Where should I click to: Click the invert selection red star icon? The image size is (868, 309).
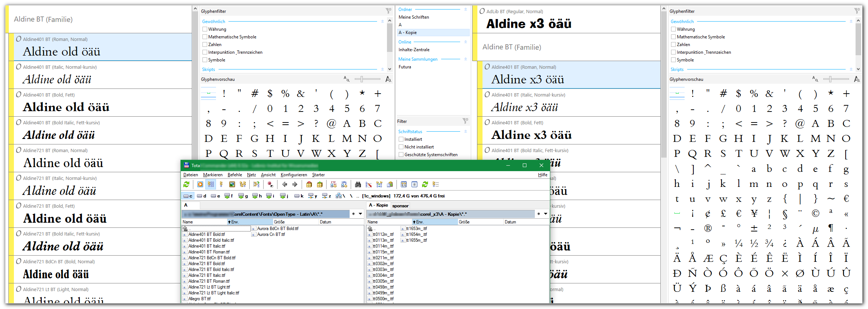[x=270, y=184]
